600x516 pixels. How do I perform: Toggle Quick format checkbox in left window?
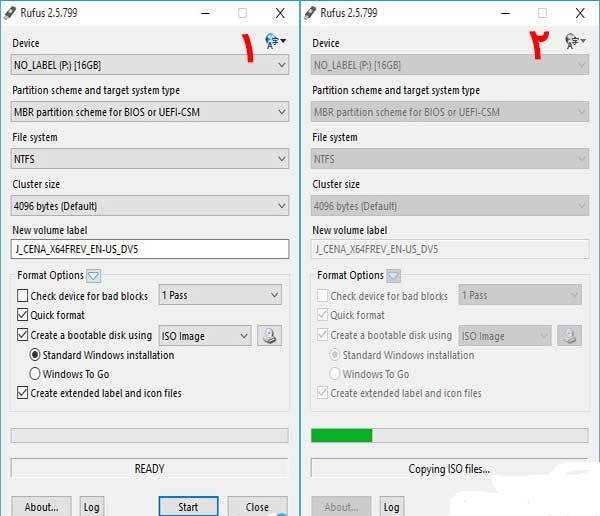[23, 315]
